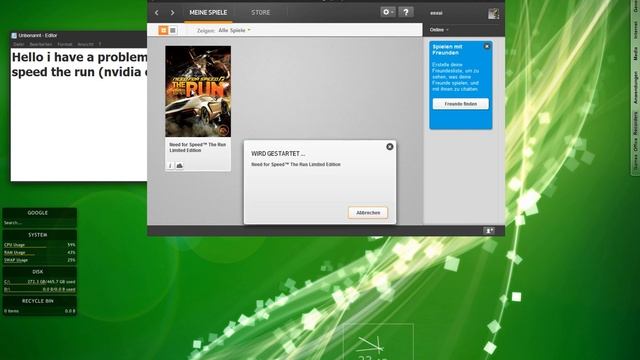640x360 pixels.
Task: Click the Editor window's notepad title icon
Action: tap(14, 36)
